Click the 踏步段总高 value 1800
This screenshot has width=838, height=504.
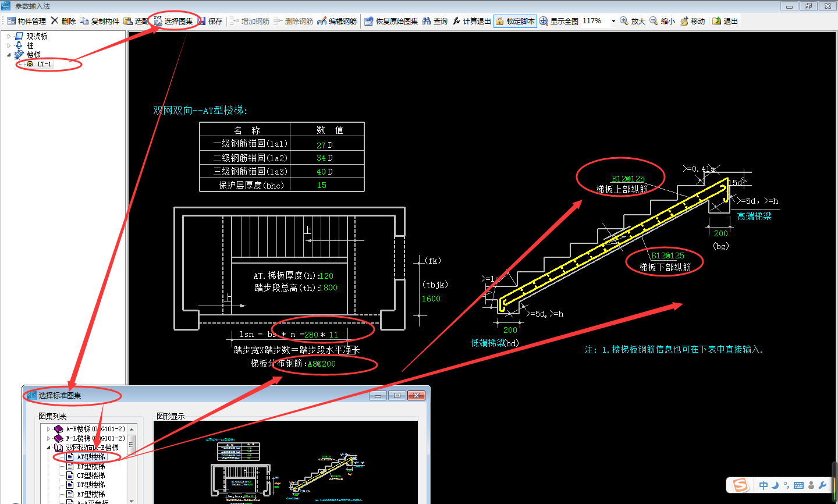(x=328, y=288)
